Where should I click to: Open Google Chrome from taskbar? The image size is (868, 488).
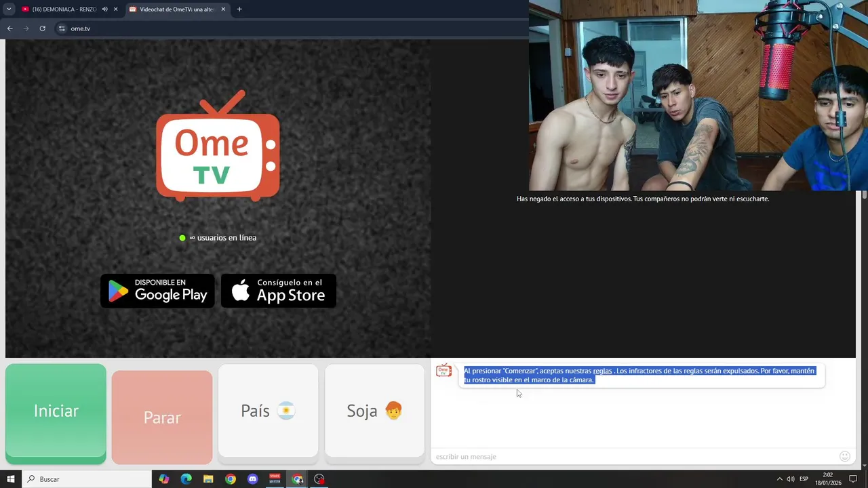(x=231, y=479)
